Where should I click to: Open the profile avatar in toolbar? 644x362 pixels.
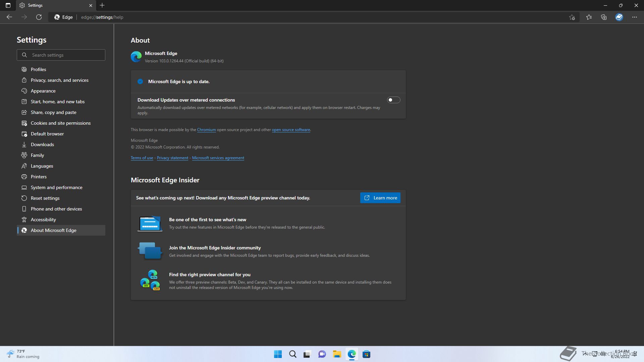(x=619, y=17)
